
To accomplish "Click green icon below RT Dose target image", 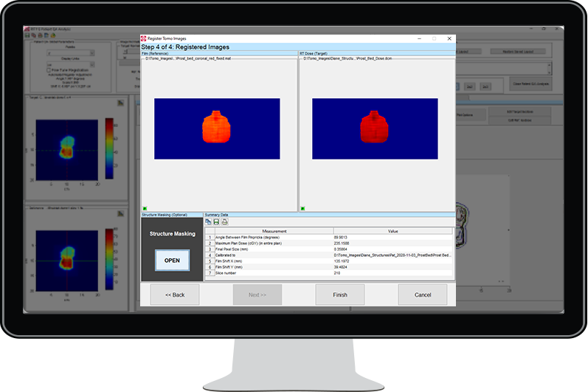I will (302, 209).
